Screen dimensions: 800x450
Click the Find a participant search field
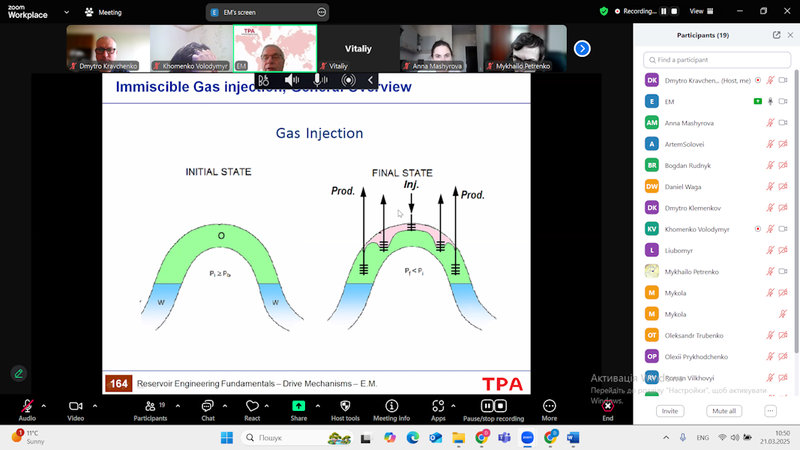[717, 60]
